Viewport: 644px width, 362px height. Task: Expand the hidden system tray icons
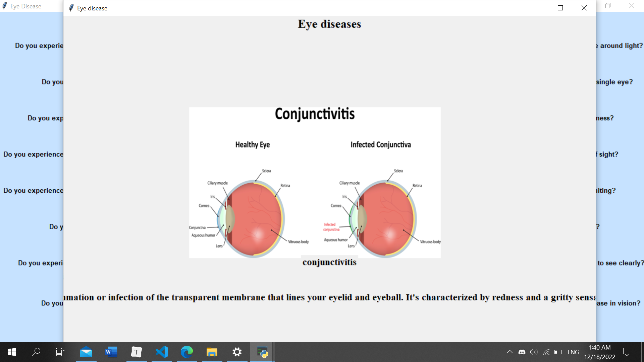click(509, 352)
